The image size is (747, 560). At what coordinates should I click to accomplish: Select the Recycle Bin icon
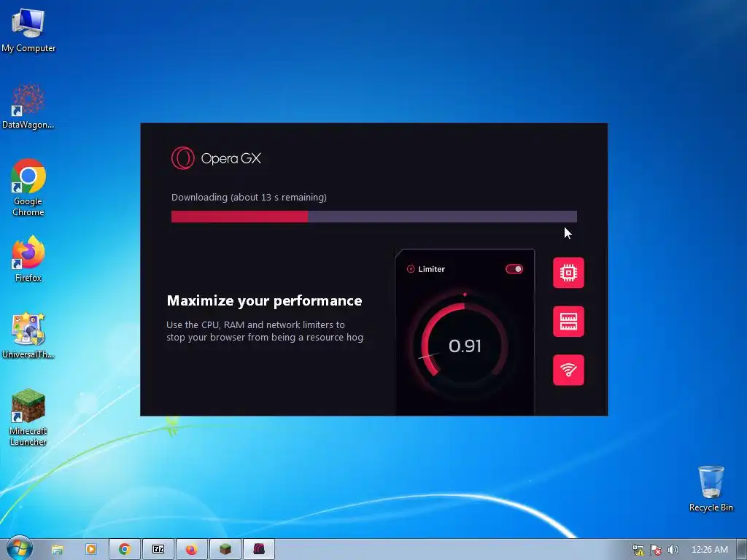pos(711,489)
